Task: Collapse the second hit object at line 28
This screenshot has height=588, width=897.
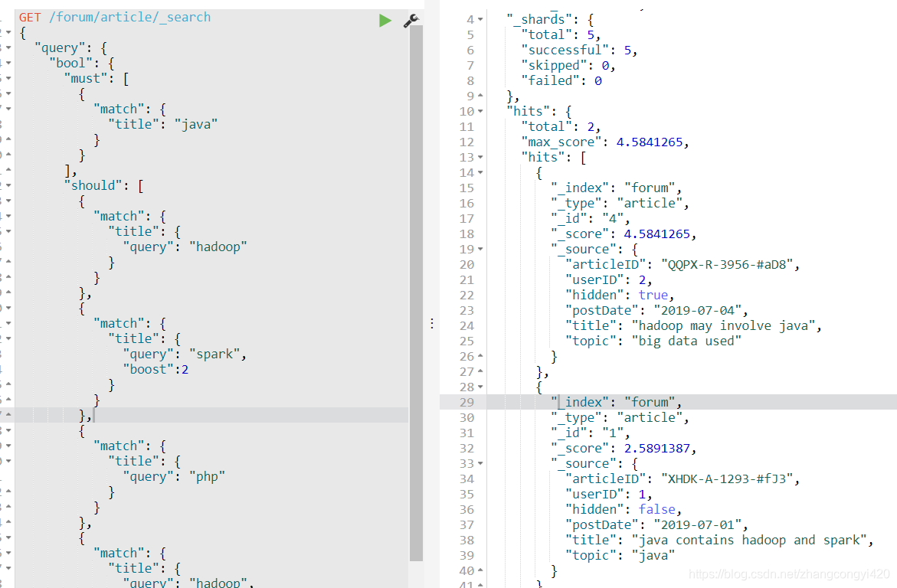Action: click(482, 387)
